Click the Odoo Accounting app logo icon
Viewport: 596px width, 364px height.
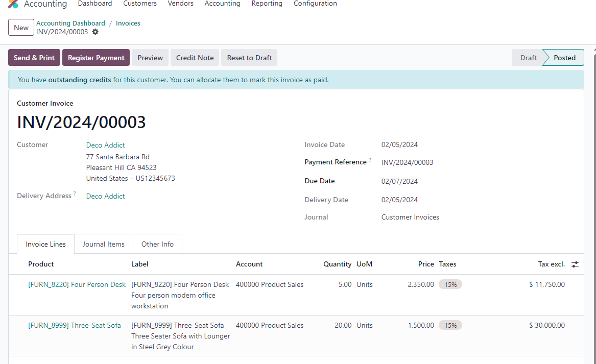coord(13,4)
